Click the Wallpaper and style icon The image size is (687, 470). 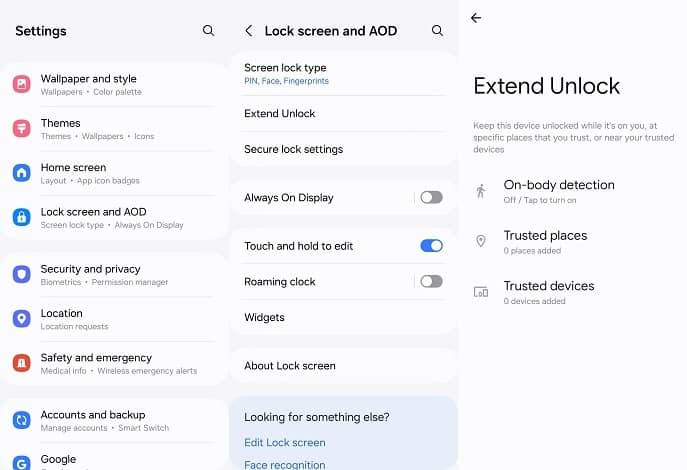(21, 84)
